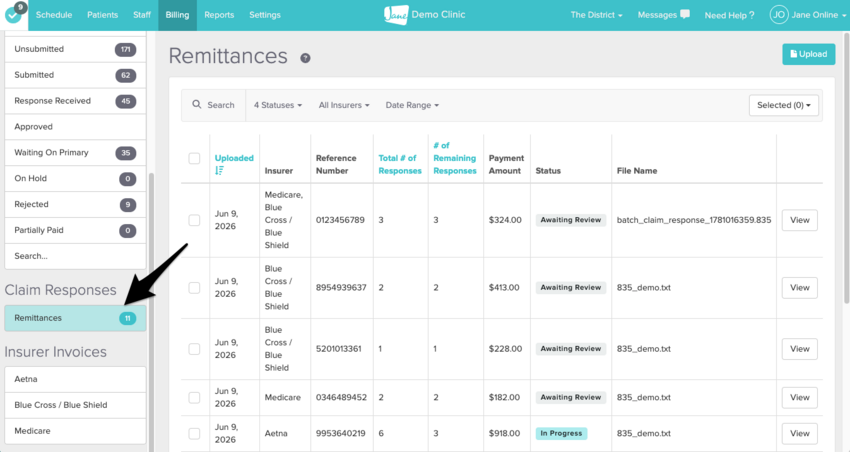Image resolution: width=850 pixels, height=452 pixels.
Task: Open the Date Range filter dropdown
Action: [x=413, y=105]
